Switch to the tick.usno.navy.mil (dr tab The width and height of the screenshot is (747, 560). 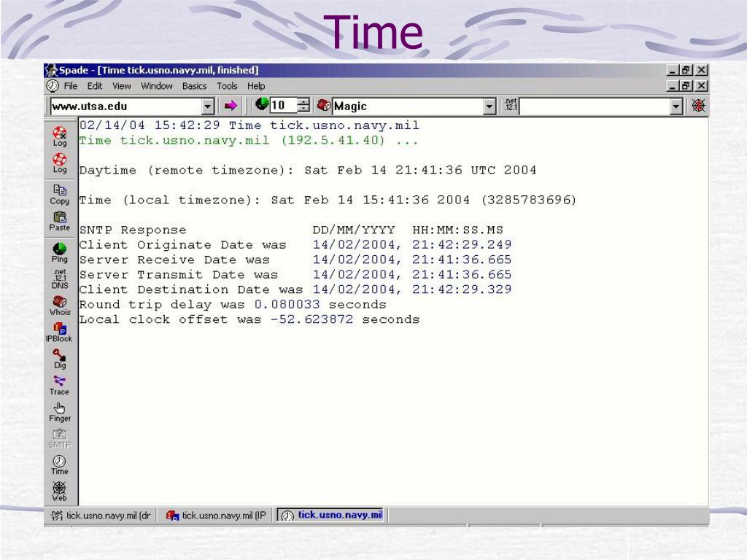[x=101, y=516]
